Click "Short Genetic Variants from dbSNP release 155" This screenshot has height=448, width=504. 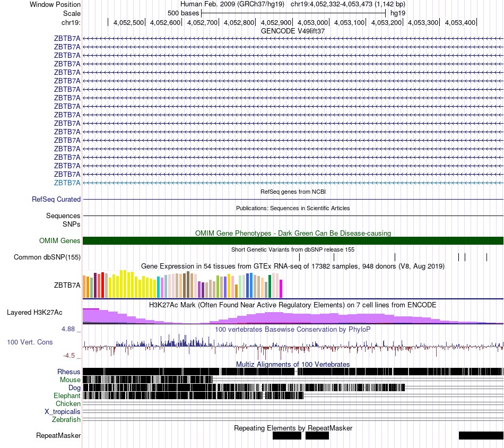(293, 249)
